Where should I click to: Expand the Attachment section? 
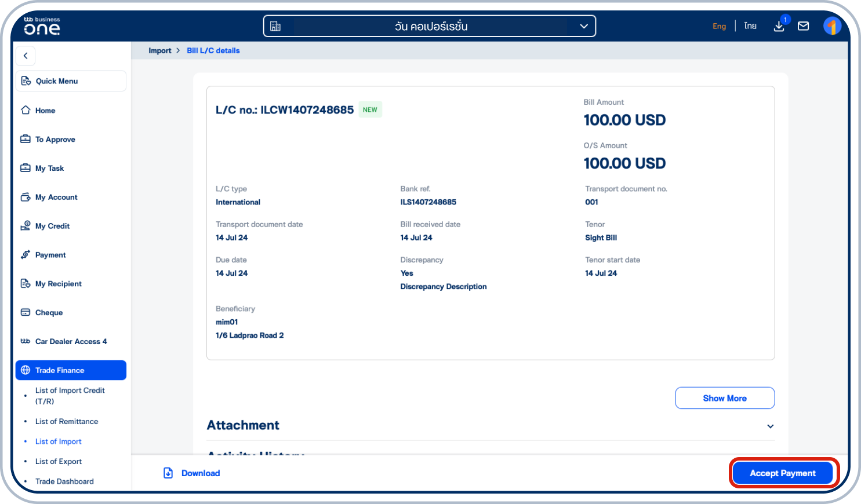pos(771,426)
